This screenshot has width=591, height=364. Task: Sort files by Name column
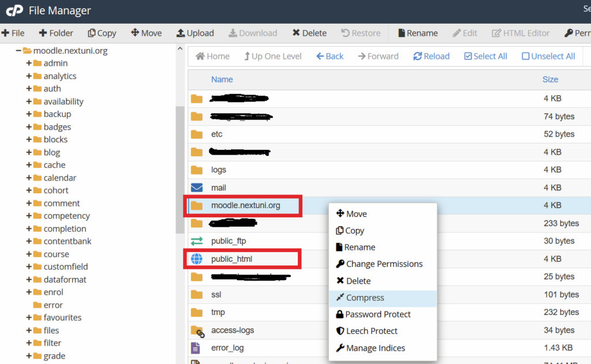(222, 80)
